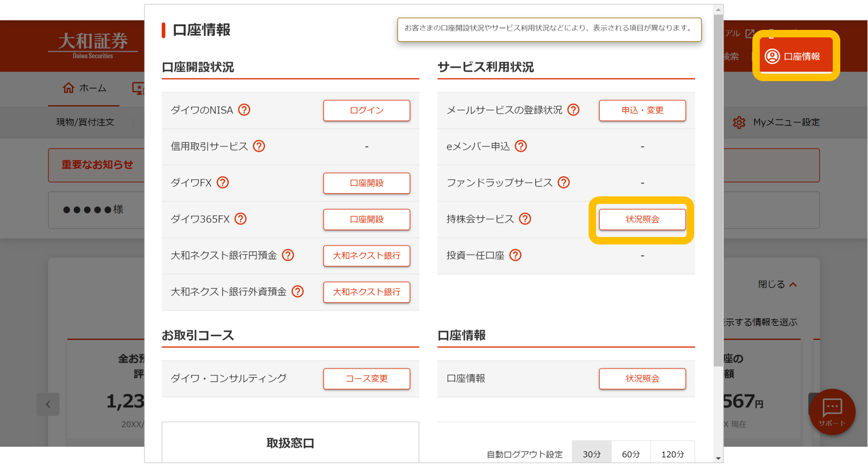Viewport: 868px width, 467px height.
Task: Click ログイン button for ダイワのNISA
Action: coord(366,110)
